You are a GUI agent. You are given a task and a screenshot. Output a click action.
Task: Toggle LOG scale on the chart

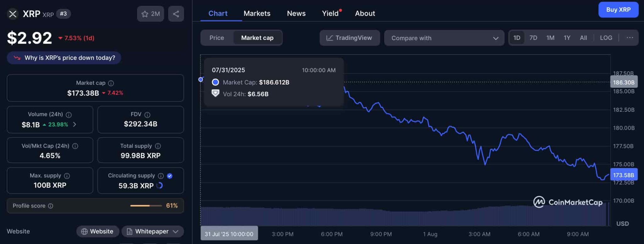(x=606, y=38)
